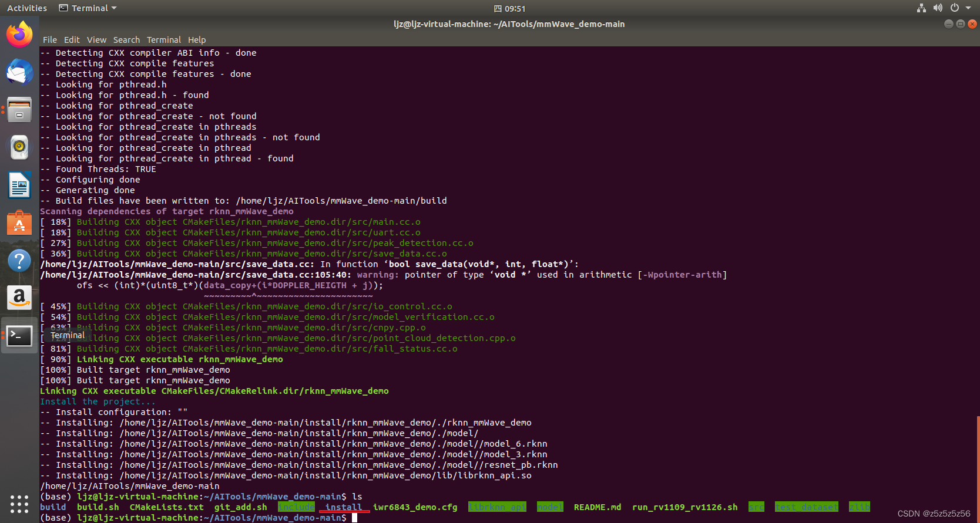The width and height of the screenshot is (980, 523).
Task: Open the View menu
Action: (96, 40)
